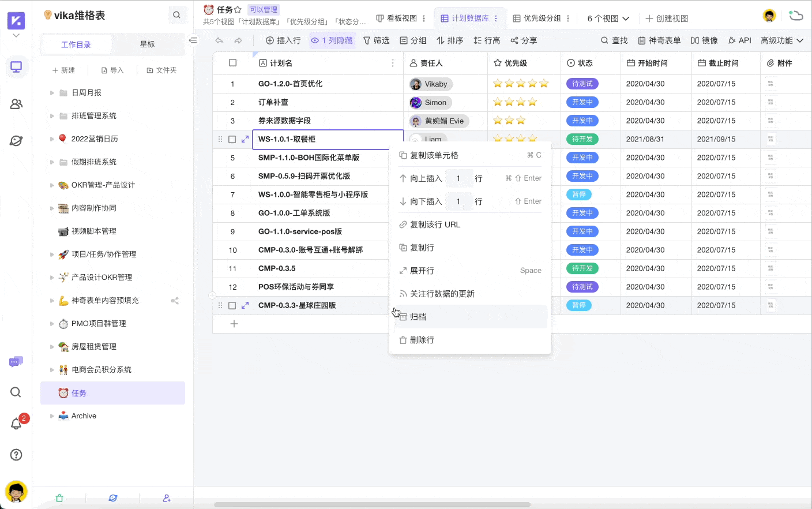
Task: Select 归档 from the context menu
Action: pyautogui.click(x=418, y=317)
